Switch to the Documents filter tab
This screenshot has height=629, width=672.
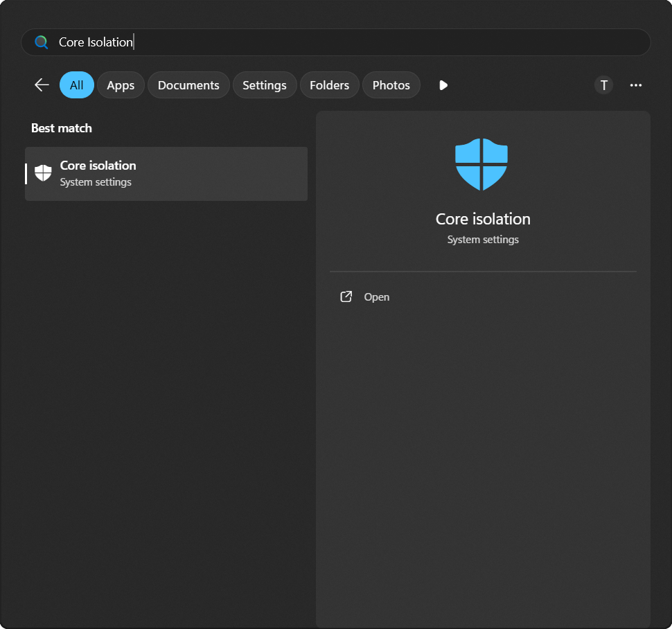(x=188, y=85)
